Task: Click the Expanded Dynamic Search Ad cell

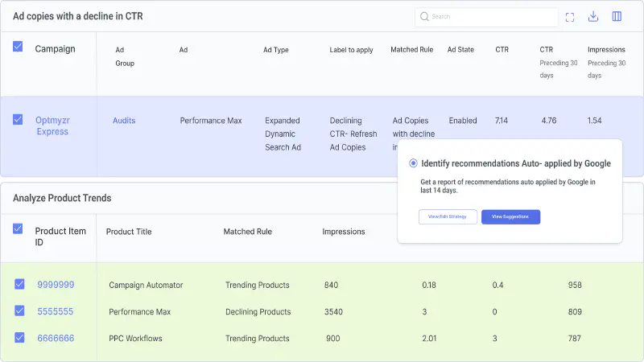Action: tap(283, 134)
